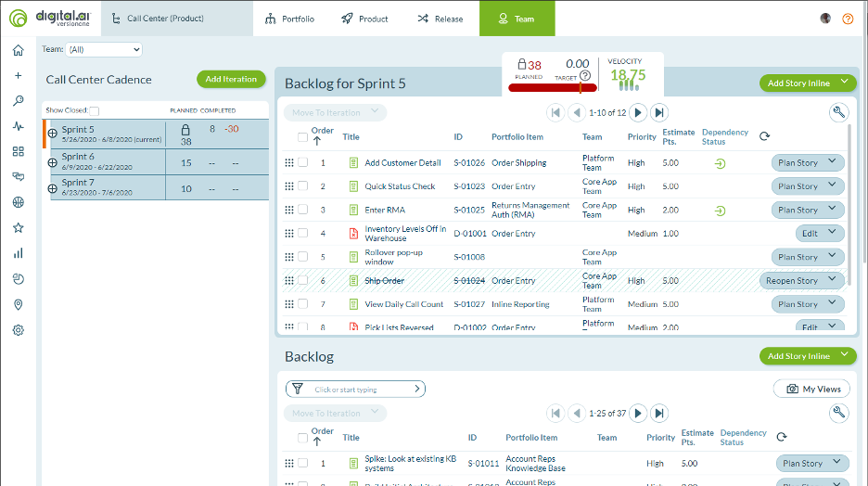The width and height of the screenshot is (868, 486).
Task: Click the digital.ai VersionOne logo
Action: (x=50, y=19)
